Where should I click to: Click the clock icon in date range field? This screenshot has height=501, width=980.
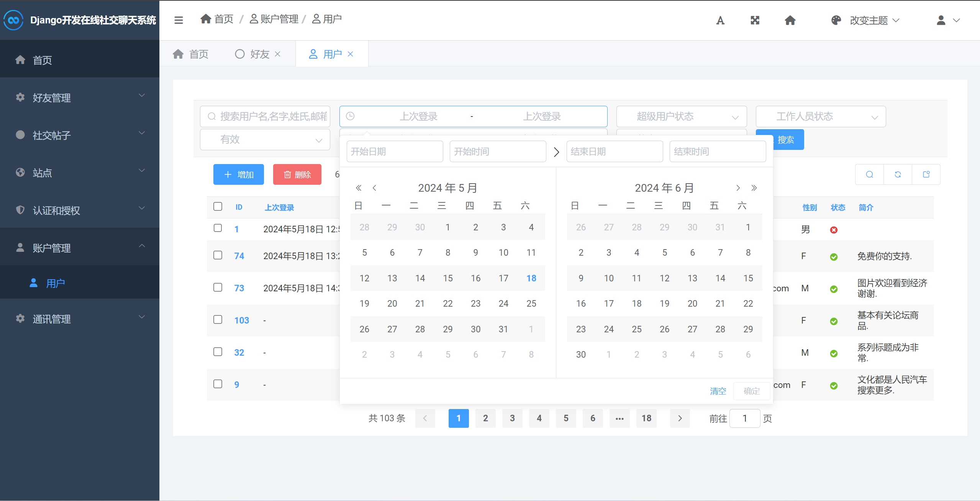pos(350,116)
